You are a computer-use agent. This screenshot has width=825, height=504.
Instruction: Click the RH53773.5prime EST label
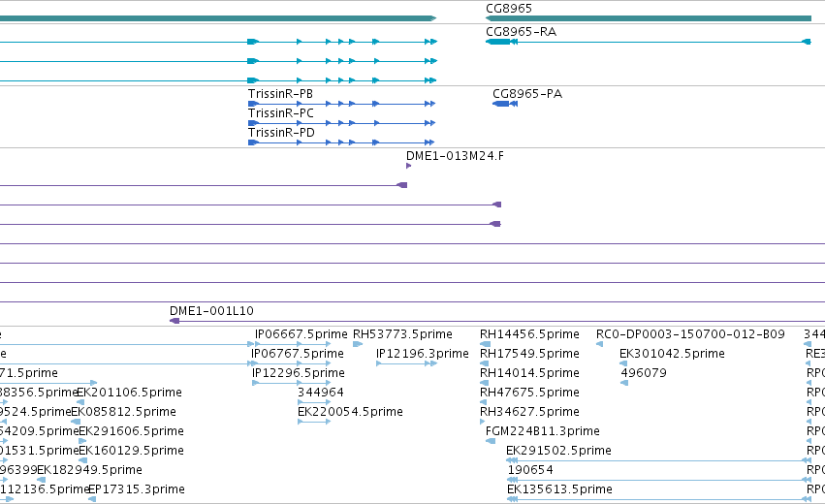[402, 334]
